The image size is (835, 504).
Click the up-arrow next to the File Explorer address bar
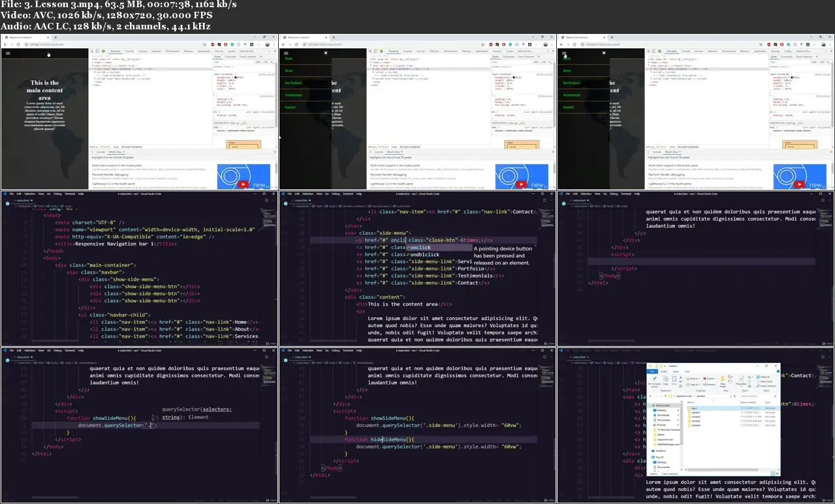(x=665, y=396)
